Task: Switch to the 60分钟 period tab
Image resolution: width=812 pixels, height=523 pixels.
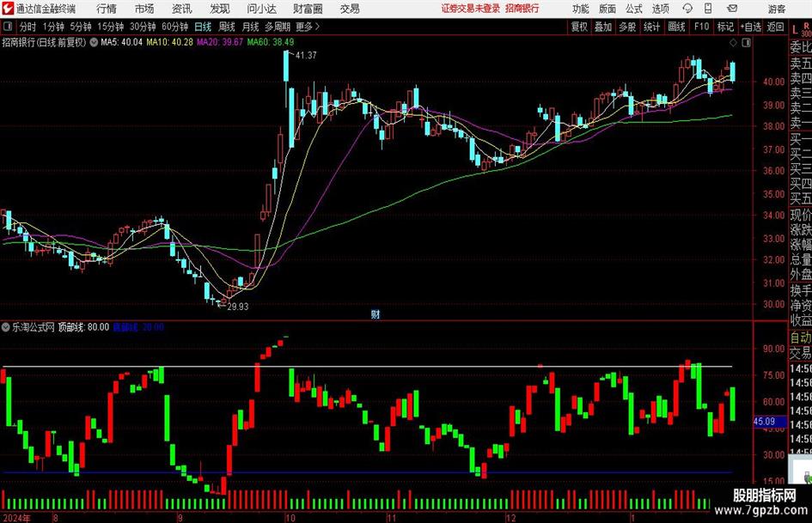Action: pyautogui.click(x=175, y=27)
